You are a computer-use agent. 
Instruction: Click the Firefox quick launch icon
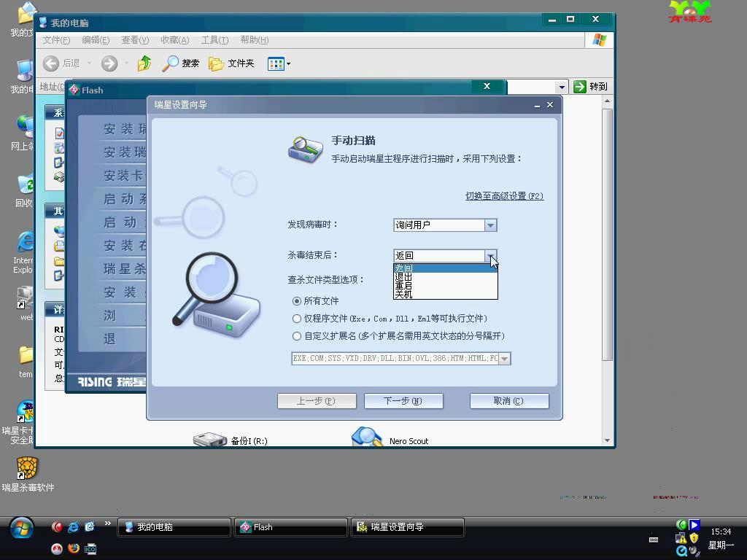coord(73,548)
